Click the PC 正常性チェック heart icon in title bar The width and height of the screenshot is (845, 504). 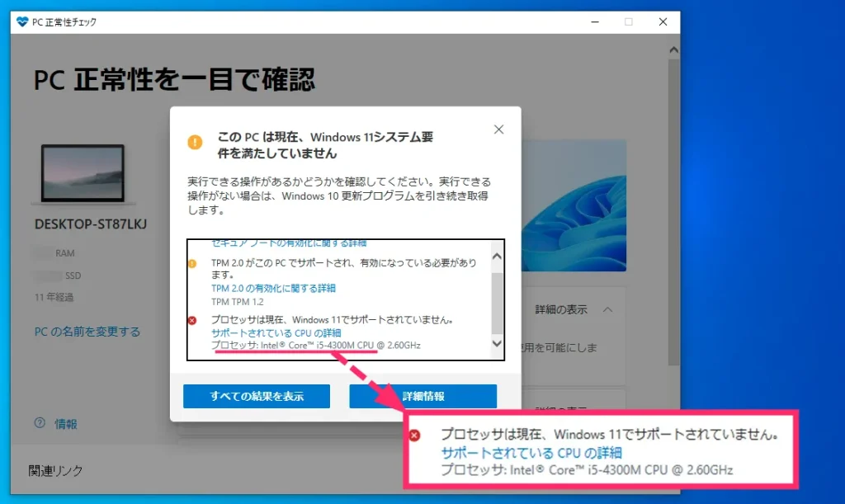(22, 22)
